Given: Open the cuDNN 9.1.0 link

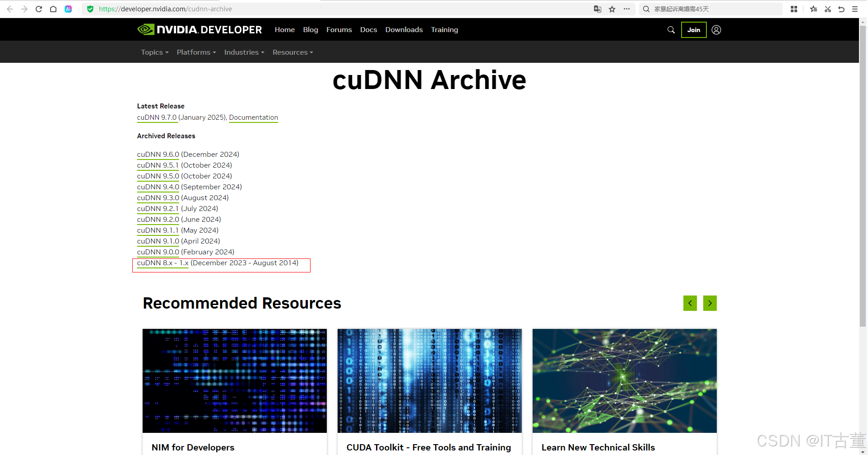Looking at the screenshot, I should click(158, 241).
